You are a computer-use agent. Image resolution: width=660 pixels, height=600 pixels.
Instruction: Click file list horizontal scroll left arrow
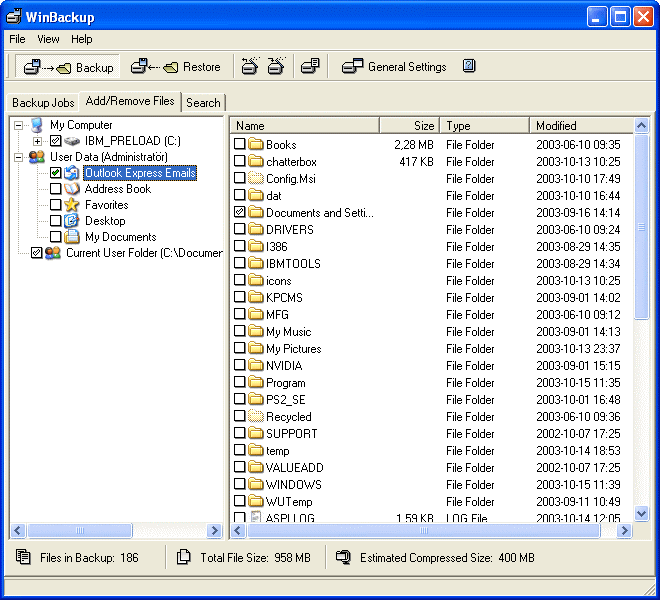pyautogui.click(x=238, y=531)
